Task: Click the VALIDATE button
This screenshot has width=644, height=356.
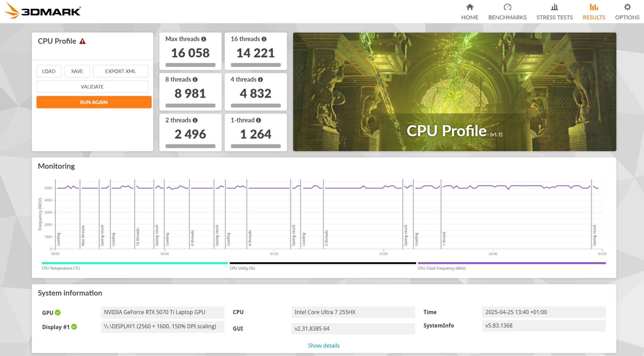Action: [92, 87]
